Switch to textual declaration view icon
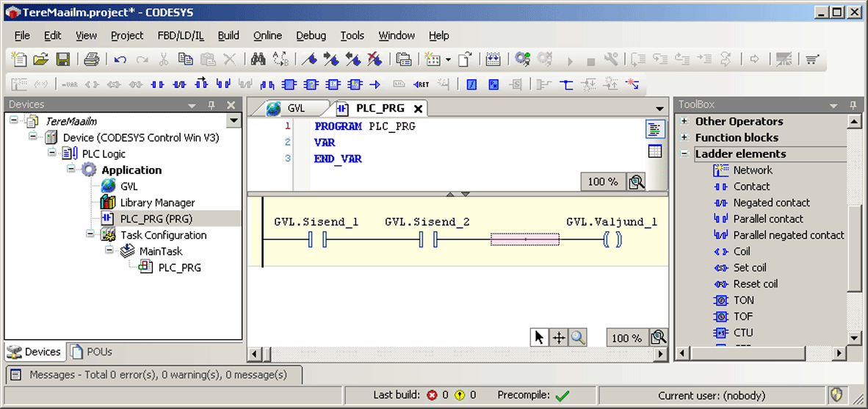This screenshot has width=868, height=409. click(656, 130)
